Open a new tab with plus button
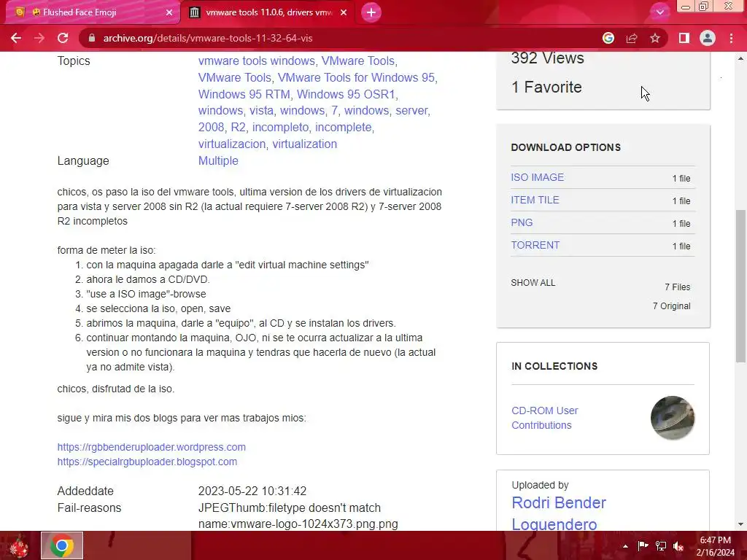Image resolution: width=747 pixels, height=560 pixels. 371,12
